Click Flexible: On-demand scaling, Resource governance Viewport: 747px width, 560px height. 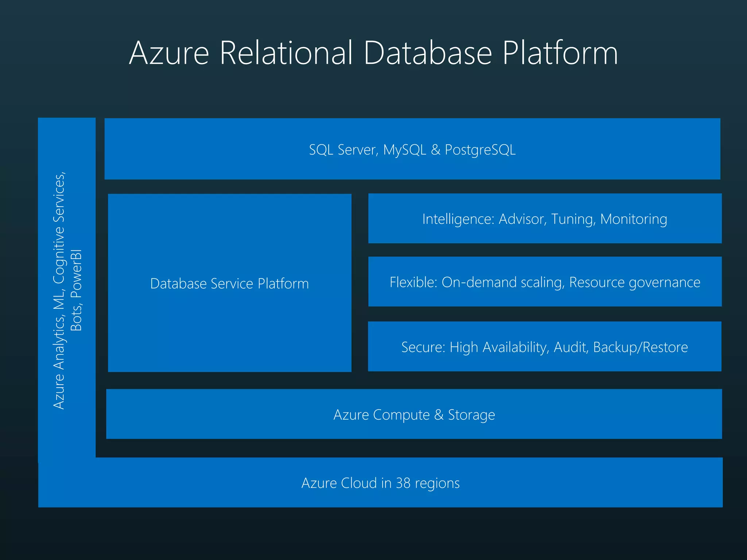coord(545,281)
